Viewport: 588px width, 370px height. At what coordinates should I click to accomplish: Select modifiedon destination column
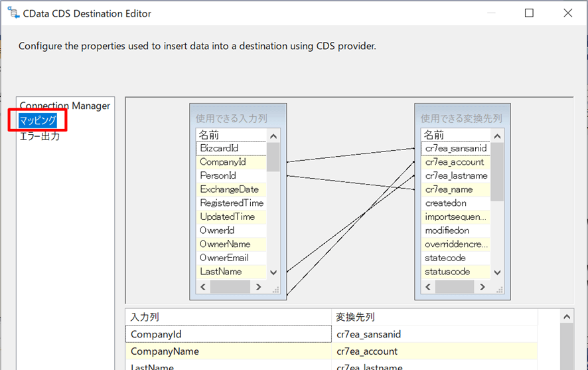pos(456,231)
